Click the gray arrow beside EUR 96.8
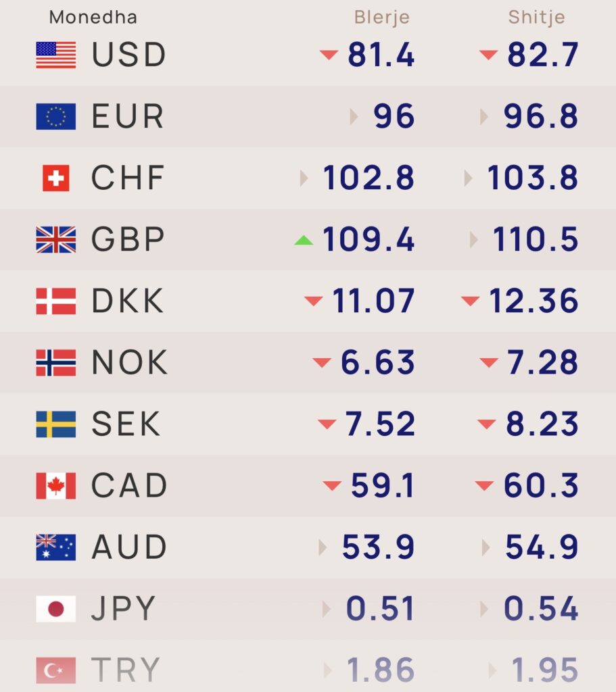 (484, 117)
